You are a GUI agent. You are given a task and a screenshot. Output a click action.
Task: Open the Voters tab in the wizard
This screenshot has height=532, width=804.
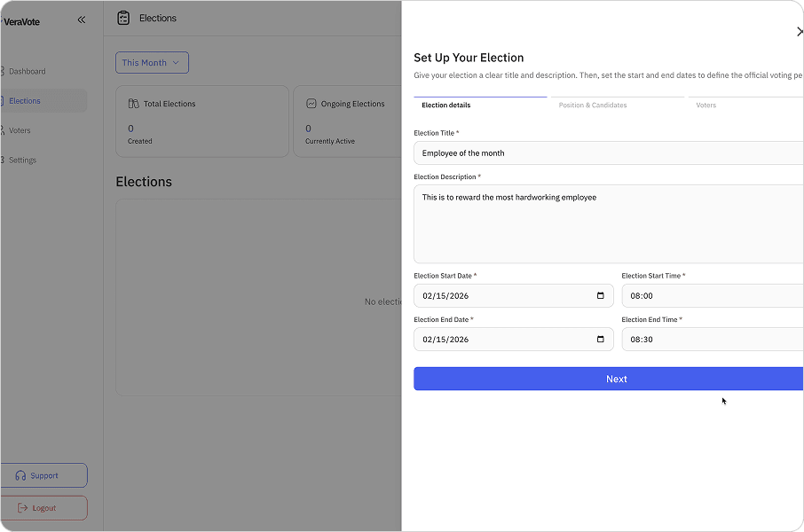(x=705, y=105)
